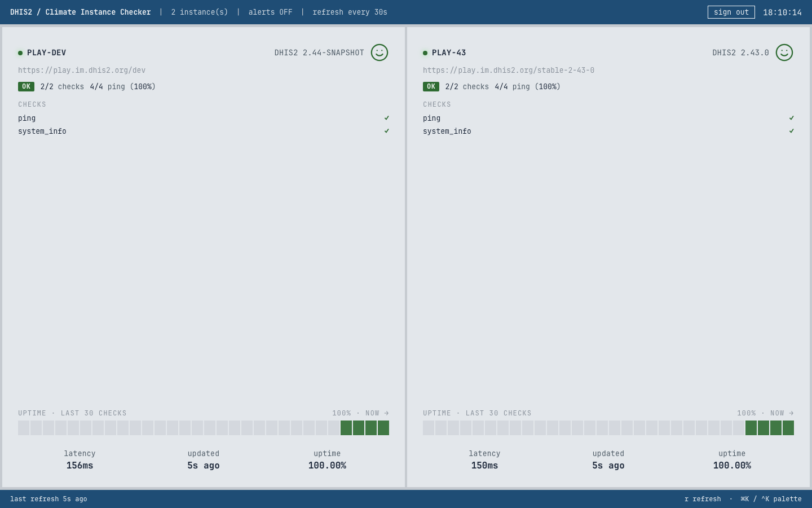Click the system_info checkmark in PLAY-43 card
Screen dimensions: 812x508
[x=792, y=131]
